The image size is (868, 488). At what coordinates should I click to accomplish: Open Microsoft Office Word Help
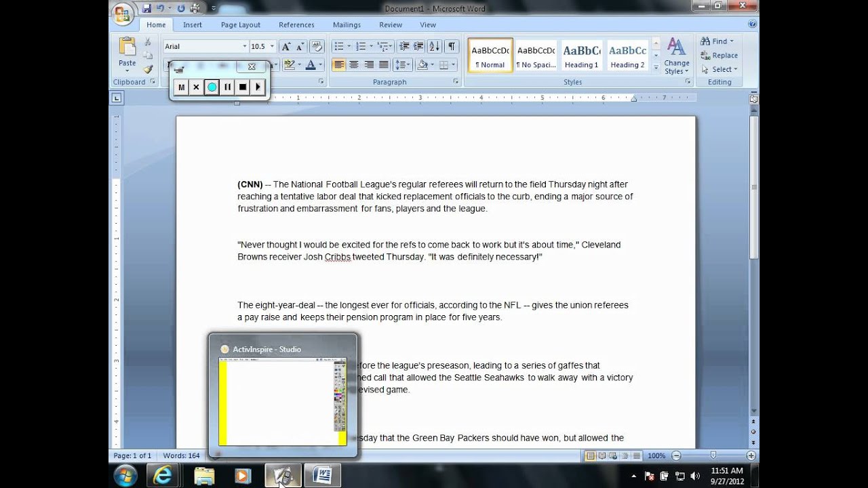point(752,24)
